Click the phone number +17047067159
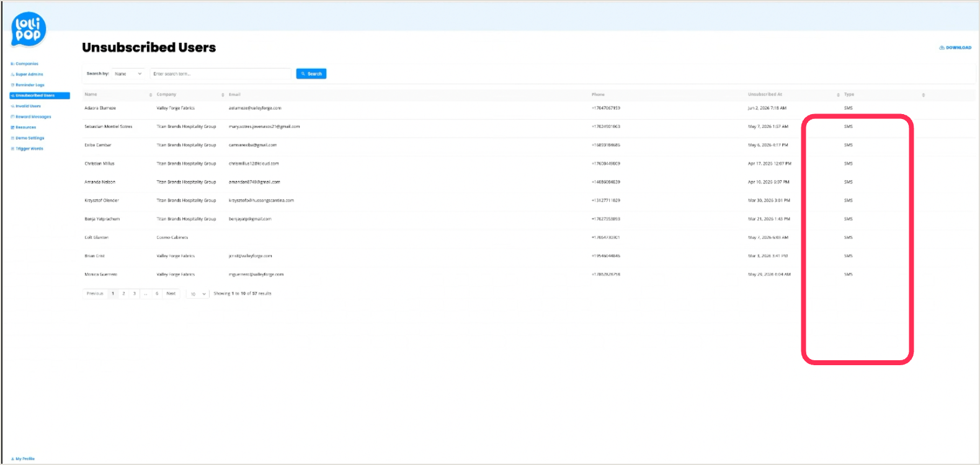The height and width of the screenshot is (465, 980). (606, 108)
